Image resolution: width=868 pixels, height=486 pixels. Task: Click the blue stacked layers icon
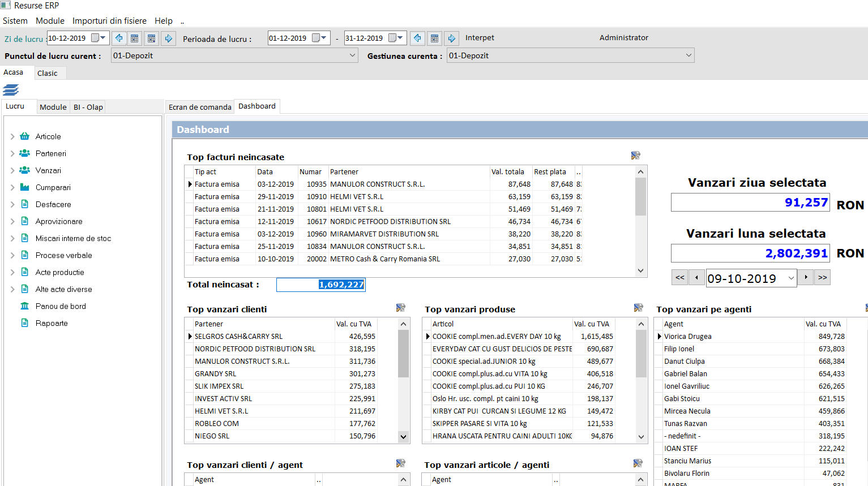(x=11, y=90)
